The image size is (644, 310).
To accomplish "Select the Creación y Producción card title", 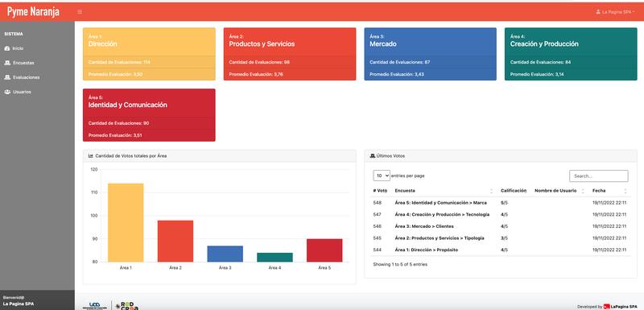I will [544, 44].
